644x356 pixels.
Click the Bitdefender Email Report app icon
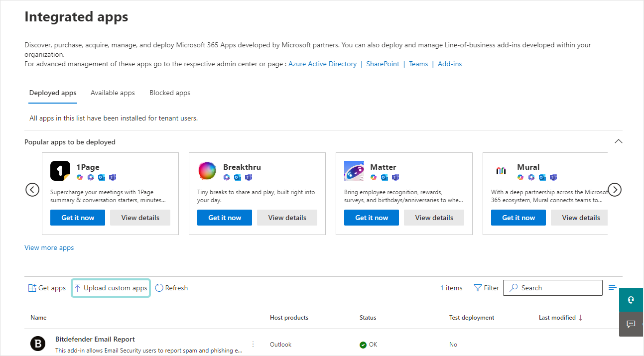click(x=38, y=343)
